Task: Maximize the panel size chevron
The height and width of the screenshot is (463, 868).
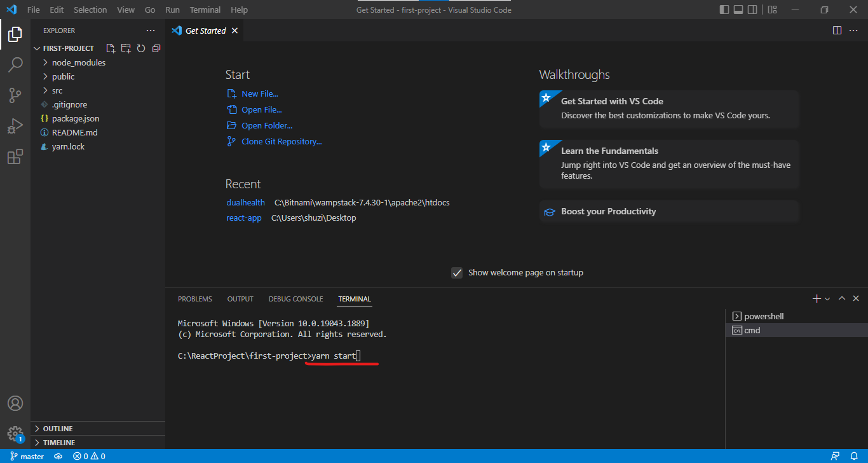Action: [x=842, y=298]
